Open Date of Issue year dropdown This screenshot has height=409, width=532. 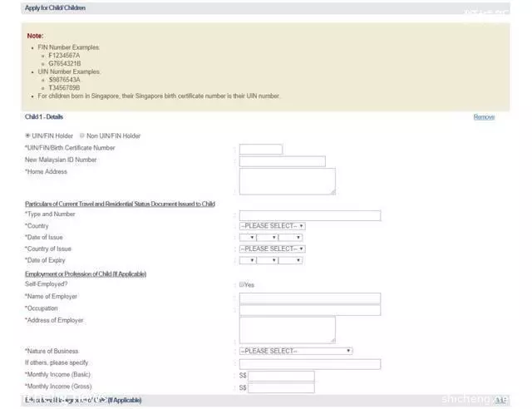[x=290, y=237]
